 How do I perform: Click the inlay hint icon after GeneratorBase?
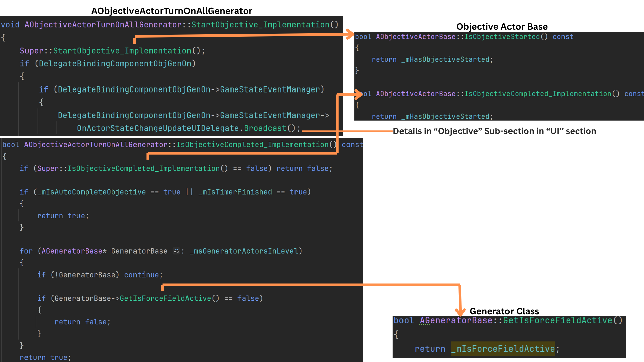176,251
